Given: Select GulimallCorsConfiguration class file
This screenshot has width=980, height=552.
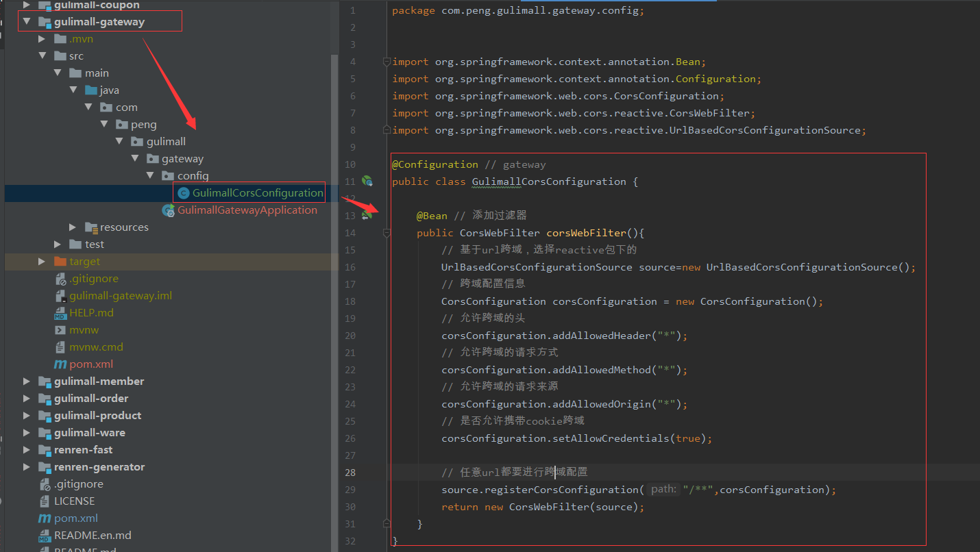Looking at the screenshot, I should 258,192.
